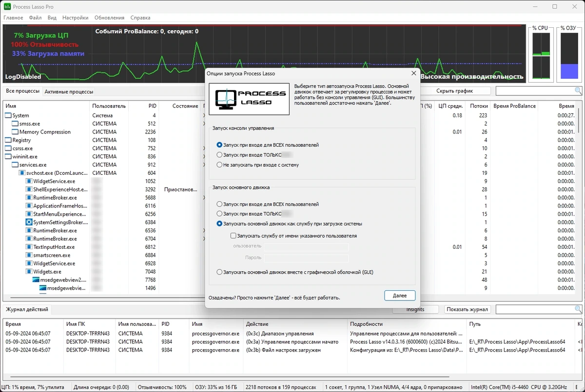Image resolution: width=585 pixels, height=392 pixels.
Task: Open the Справка menu
Action: click(x=140, y=18)
